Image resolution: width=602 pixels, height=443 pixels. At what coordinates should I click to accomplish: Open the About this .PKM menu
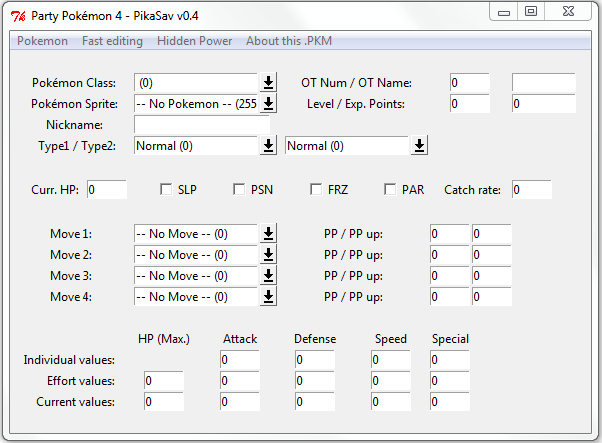(x=289, y=41)
